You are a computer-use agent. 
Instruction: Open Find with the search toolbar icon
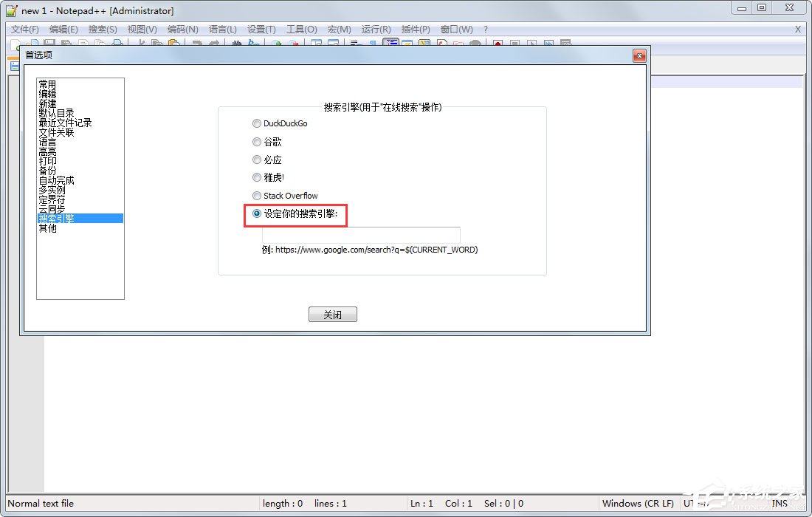click(x=238, y=43)
